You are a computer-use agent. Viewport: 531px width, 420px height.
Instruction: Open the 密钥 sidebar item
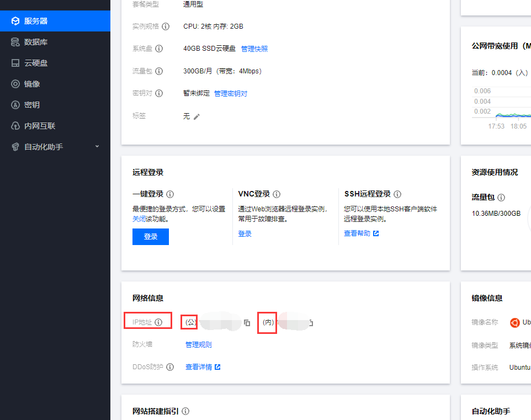click(55, 105)
